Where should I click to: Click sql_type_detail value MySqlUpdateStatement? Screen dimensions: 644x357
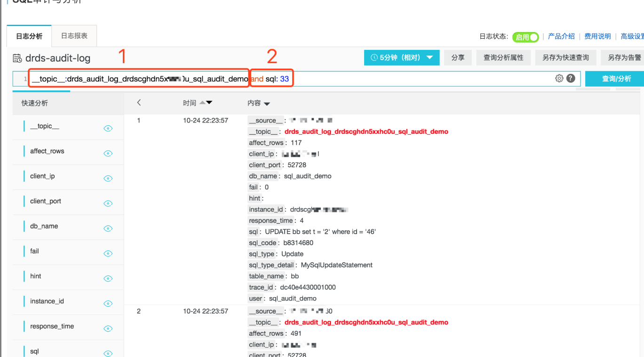337,265
